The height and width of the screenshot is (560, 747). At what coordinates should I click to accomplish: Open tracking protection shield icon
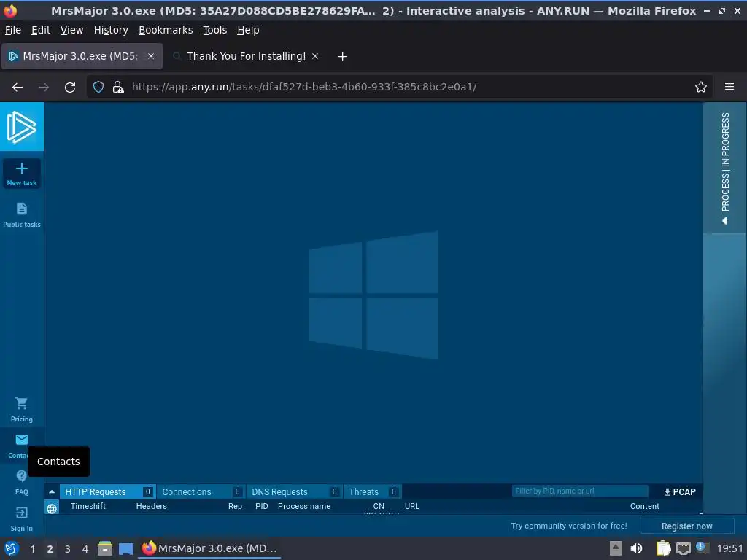pos(98,87)
